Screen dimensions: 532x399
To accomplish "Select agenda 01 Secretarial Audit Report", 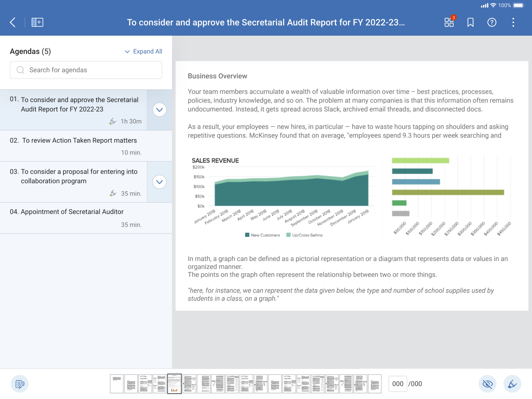I will coord(74,110).
